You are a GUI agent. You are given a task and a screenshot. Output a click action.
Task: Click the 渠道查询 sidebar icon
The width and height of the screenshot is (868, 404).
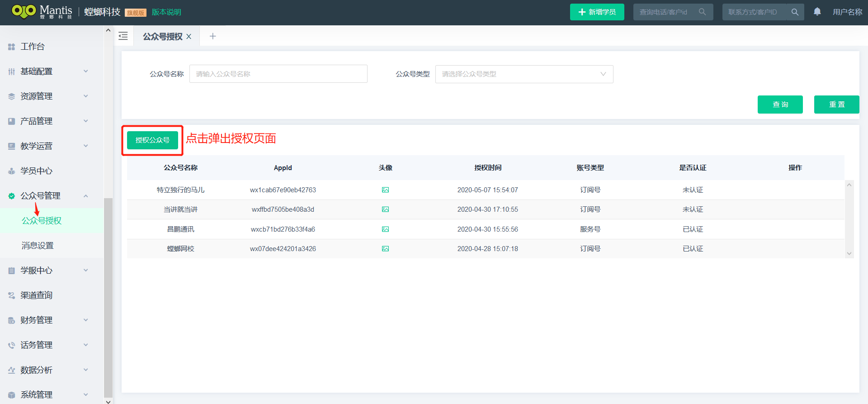tap(12, 295)
